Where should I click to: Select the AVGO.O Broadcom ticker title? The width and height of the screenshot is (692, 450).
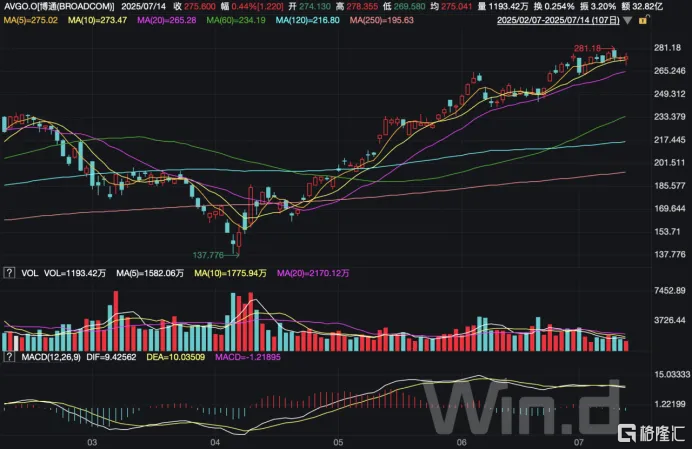point(59,7)
